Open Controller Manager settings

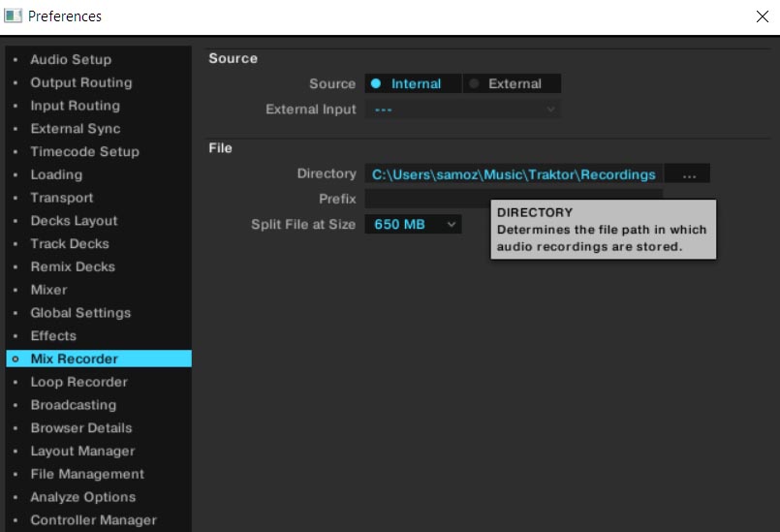tap(93, 520)
